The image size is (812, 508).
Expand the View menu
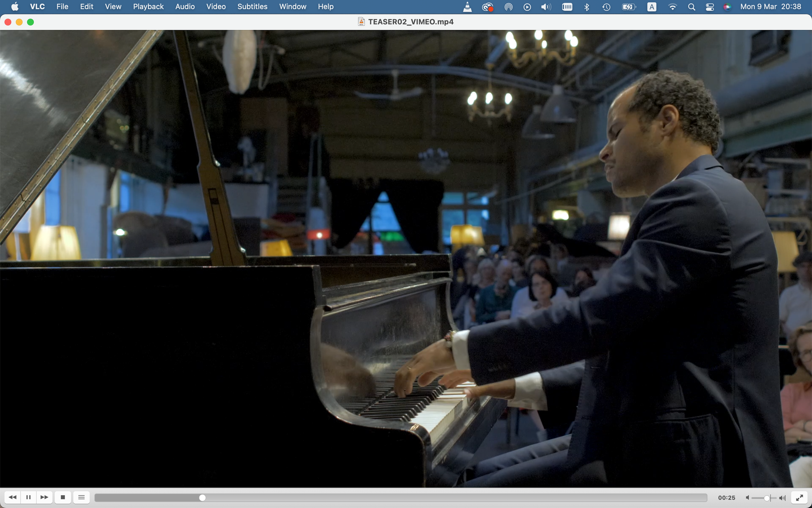tap(113, 7)
